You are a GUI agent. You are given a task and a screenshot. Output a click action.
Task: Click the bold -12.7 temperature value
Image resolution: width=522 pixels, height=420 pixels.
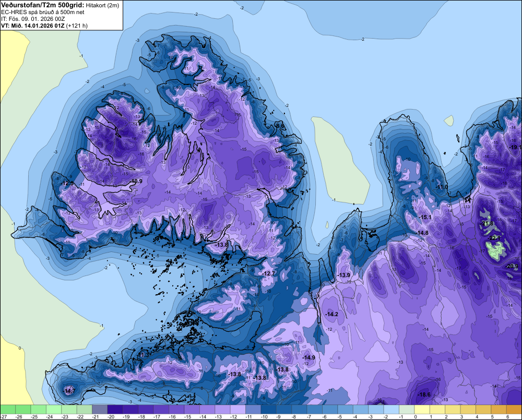(269, 273)
